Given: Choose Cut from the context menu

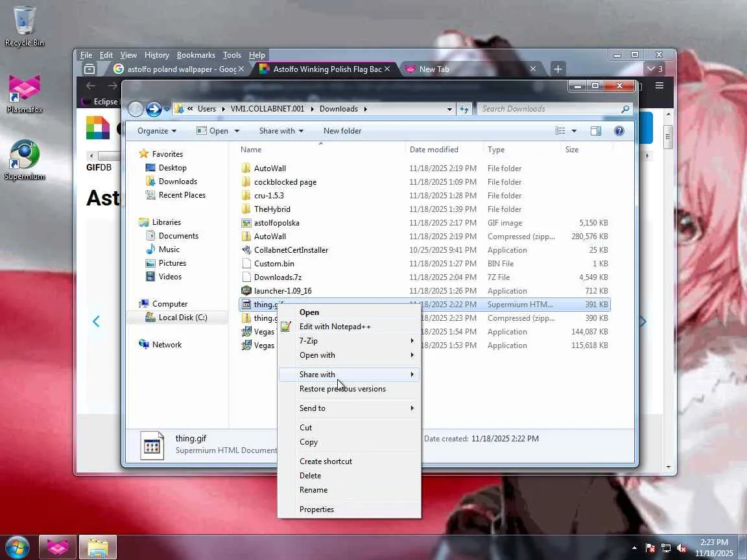Looking at the screenshot, I should click(x=350, y=428).
